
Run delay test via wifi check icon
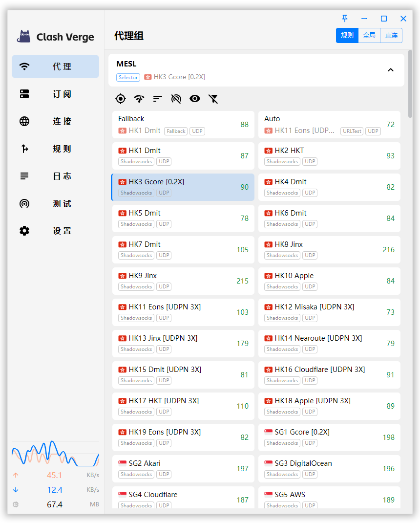[139, 99]
